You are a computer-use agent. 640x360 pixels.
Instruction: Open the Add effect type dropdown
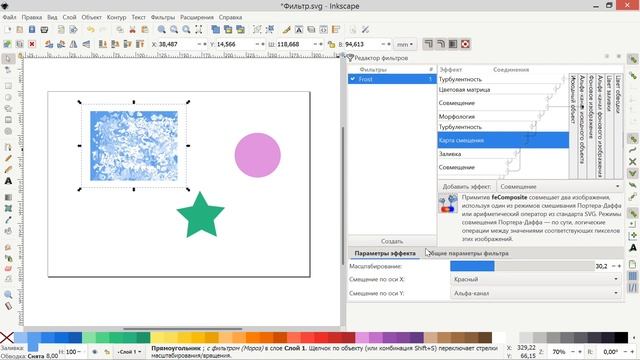point(560,187)
